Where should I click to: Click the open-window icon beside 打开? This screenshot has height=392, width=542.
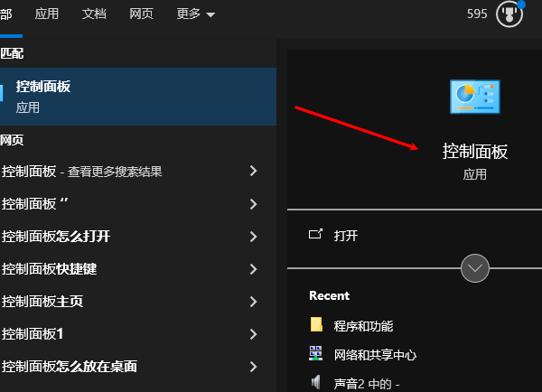click(315, 234)
